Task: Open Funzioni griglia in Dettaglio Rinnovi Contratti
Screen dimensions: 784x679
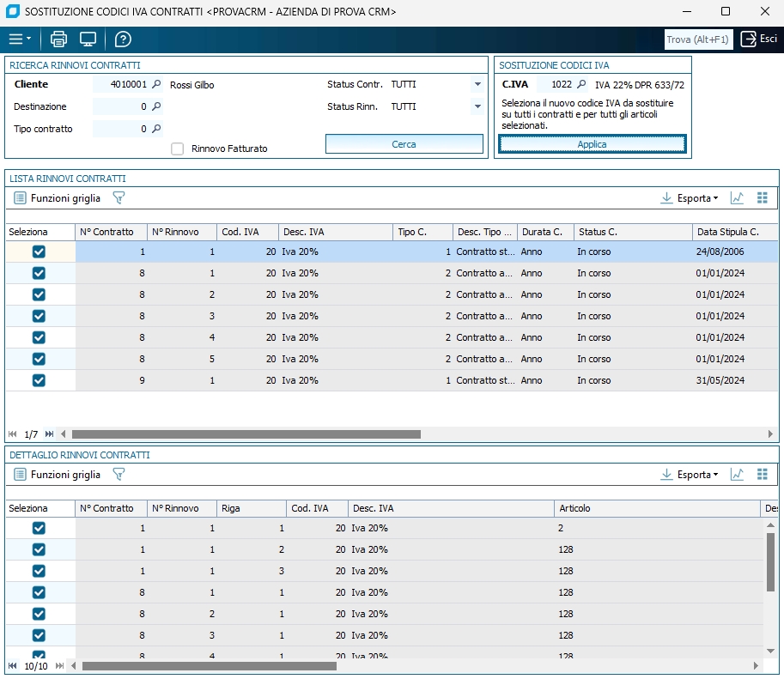Action: pyautogui.click(x=58, y=475)
